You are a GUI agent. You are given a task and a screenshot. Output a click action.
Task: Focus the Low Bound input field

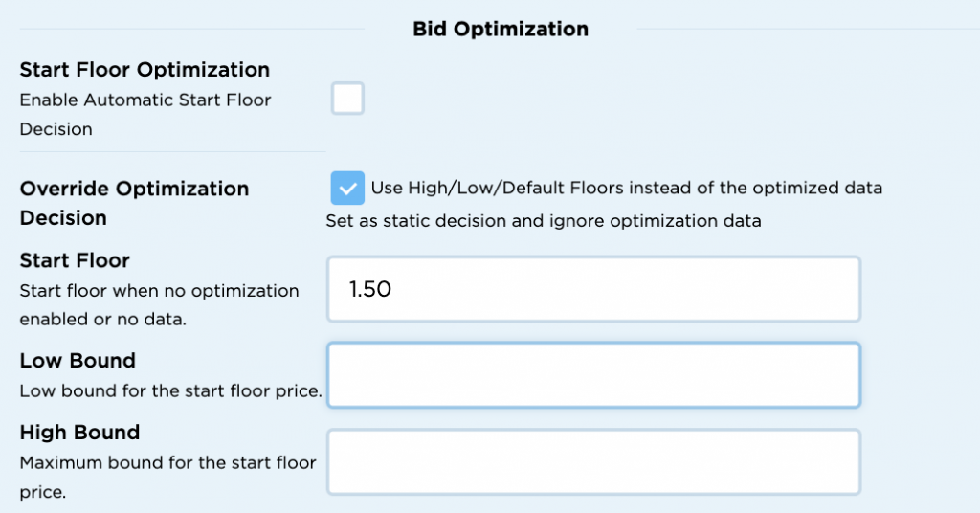[x=593, y=375]
